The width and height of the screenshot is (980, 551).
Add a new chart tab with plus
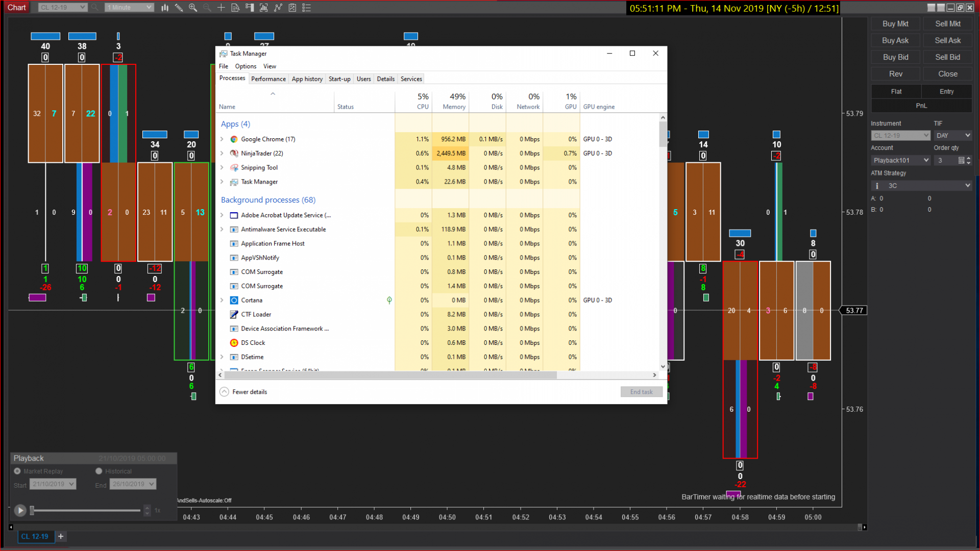click(61, 536)
